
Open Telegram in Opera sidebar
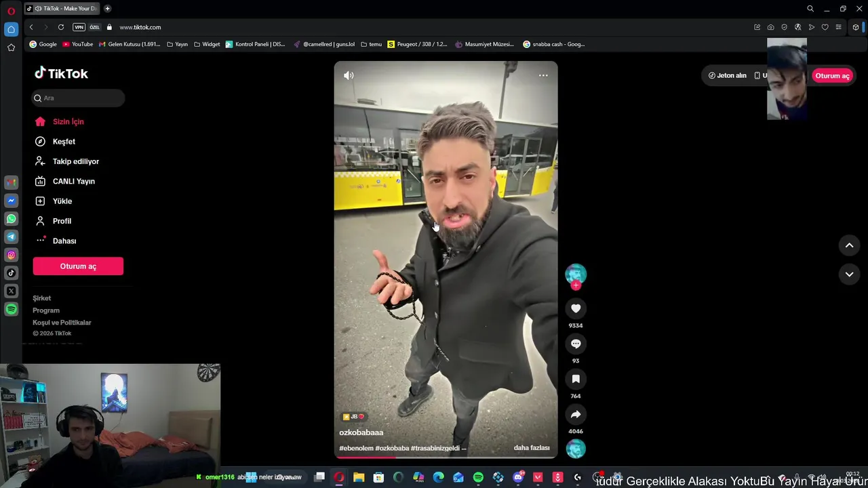[11, 237]
